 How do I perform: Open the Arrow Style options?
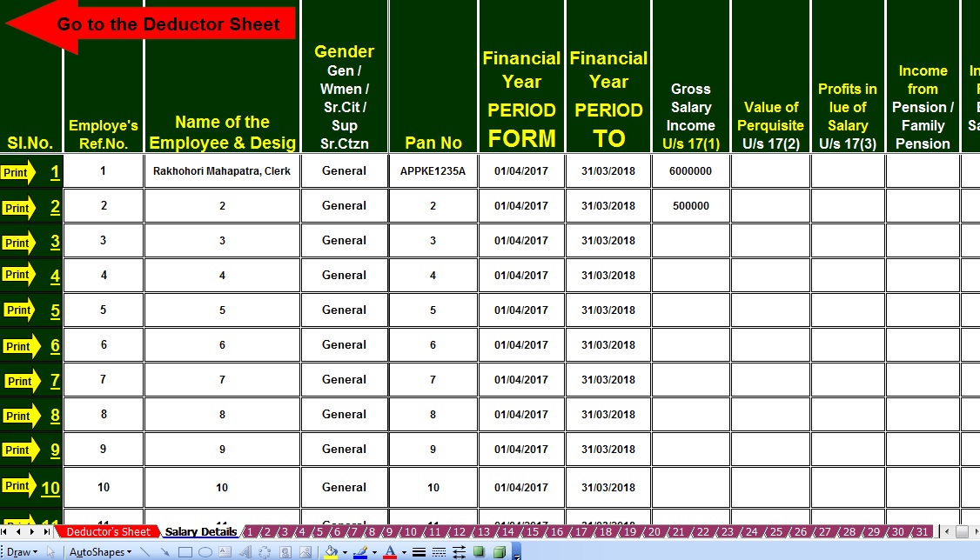click(460, 552)
